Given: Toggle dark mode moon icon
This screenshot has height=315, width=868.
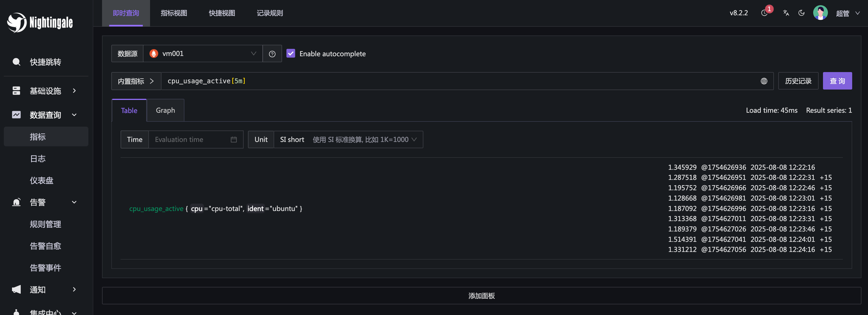Looking at the screenshot, I should 802,13.
